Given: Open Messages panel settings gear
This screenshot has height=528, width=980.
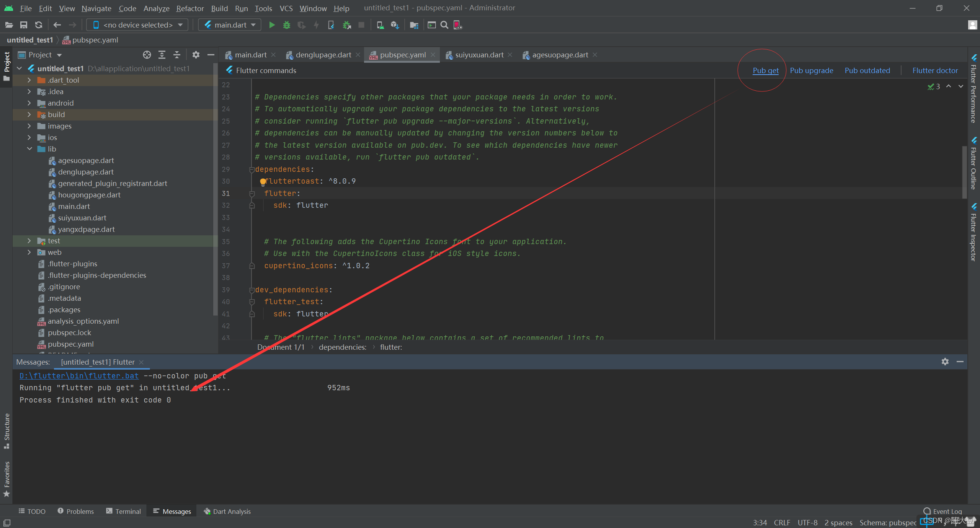Looking at the screenshot, I should tap(945, 362).
